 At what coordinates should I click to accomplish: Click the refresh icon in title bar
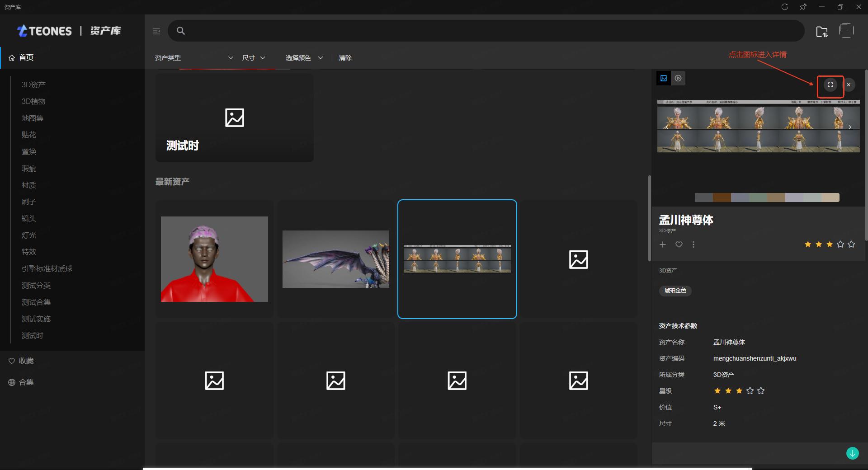point(785,7)
